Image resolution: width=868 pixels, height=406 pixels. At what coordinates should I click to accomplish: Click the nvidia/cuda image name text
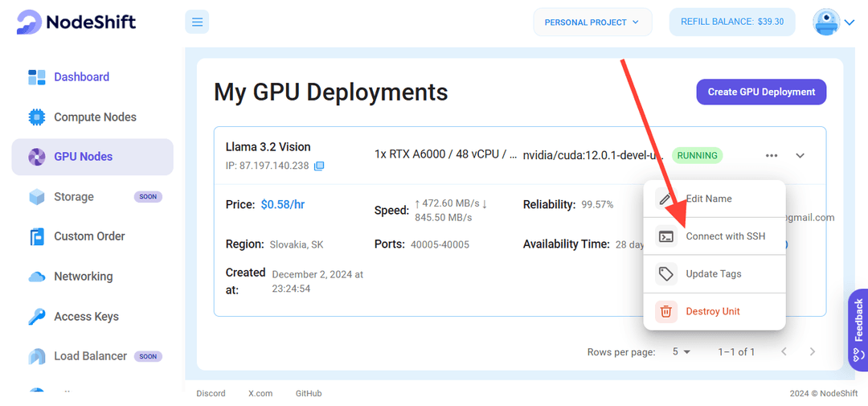click(593, 155)
